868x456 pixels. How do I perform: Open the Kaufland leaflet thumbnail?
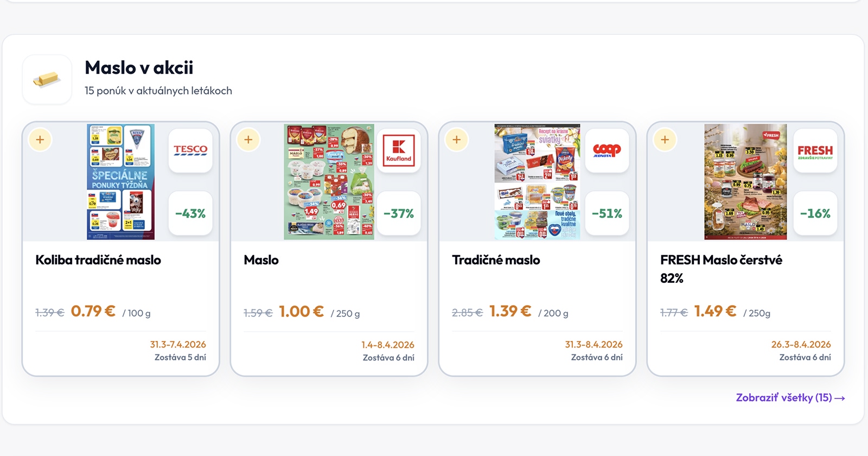pos(329,182)
